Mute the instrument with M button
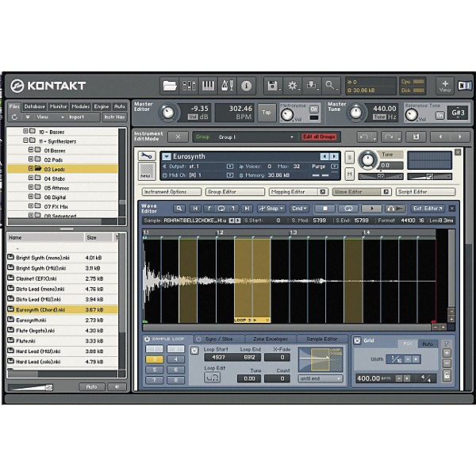This screenshot has height=476, width=476. [x=349, y=174]
